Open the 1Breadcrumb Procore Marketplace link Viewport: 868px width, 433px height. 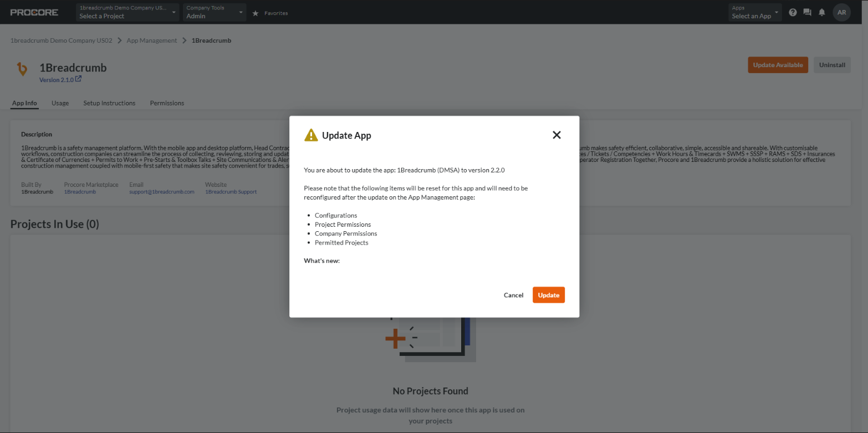point(80,192)
